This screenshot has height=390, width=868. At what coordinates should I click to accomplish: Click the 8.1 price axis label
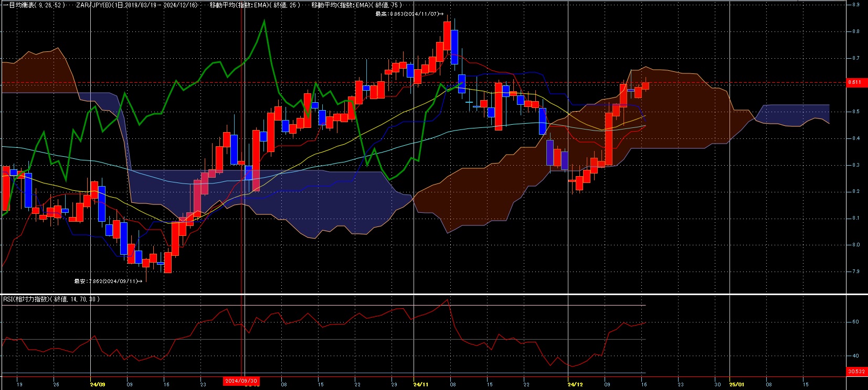coord(856,218)
